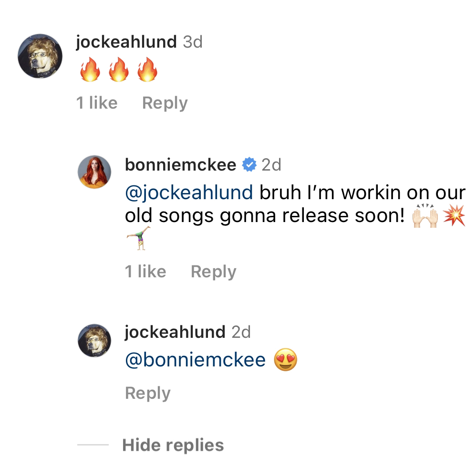Click the bonniemckee username
476x476 pixels.
pyautogui.click(x=181, y=165)
